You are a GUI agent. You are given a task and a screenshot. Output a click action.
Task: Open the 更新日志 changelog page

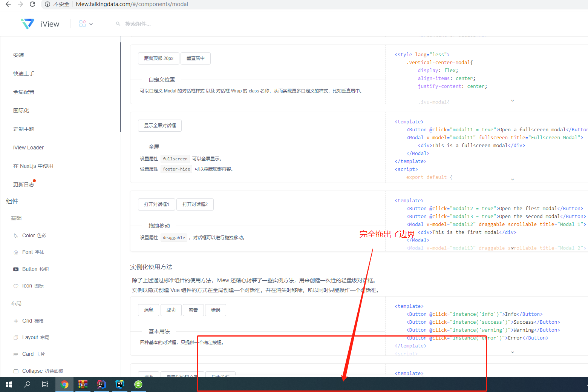[24, 184]
